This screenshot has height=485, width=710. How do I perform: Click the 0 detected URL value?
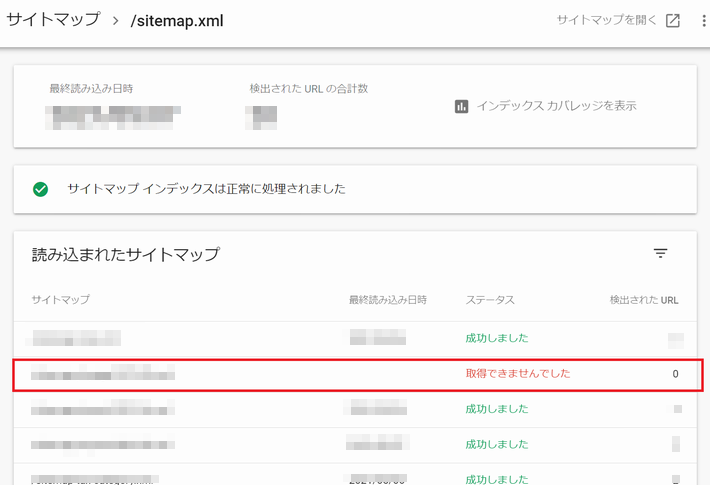tap(675, 374)
